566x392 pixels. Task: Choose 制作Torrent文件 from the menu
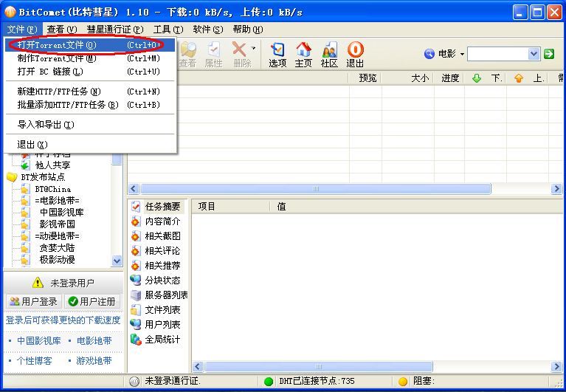coord(90,58)
